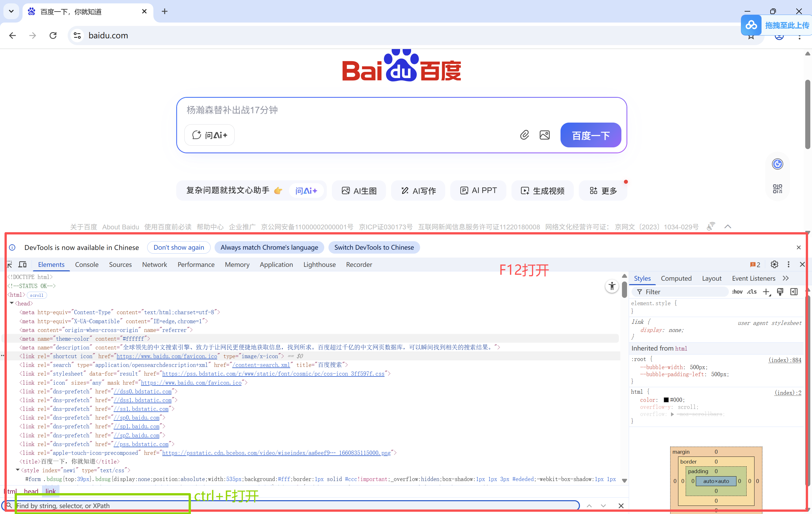
Task: Click the inspect element picker icon
Action: pos(9,265)
